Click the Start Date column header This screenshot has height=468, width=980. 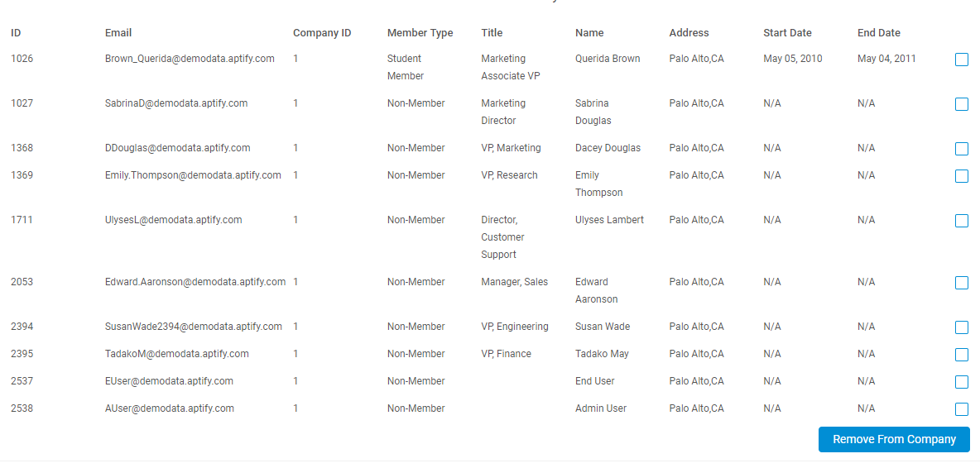coord(787,33)
